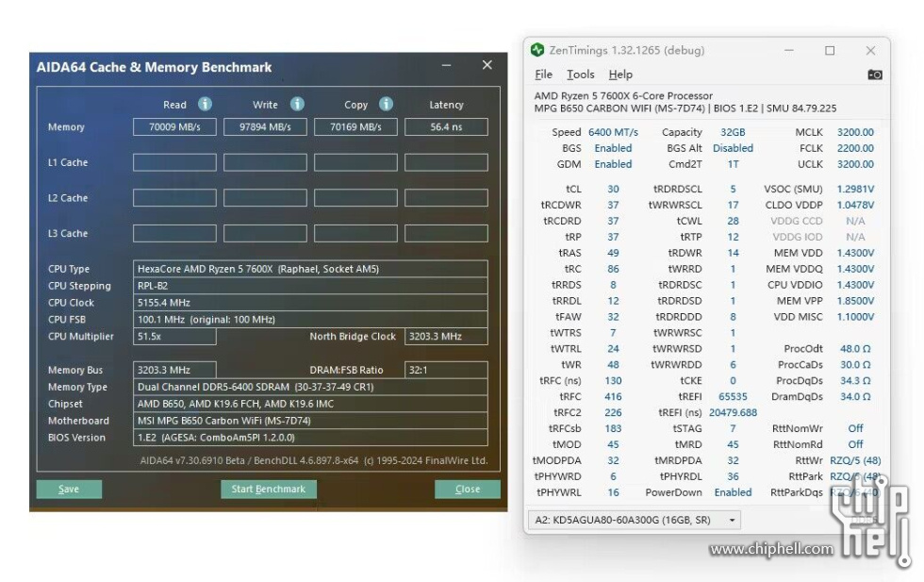The height and width of the screenshot is (582, 924).
Task: Click the Write info icon in AIDA64
Action: 298,104
